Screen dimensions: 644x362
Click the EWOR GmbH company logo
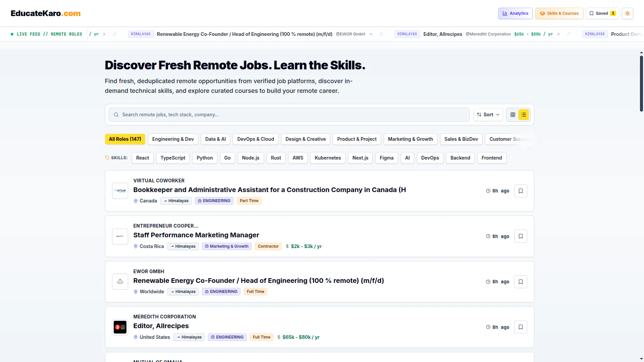[x=120, y=282]
